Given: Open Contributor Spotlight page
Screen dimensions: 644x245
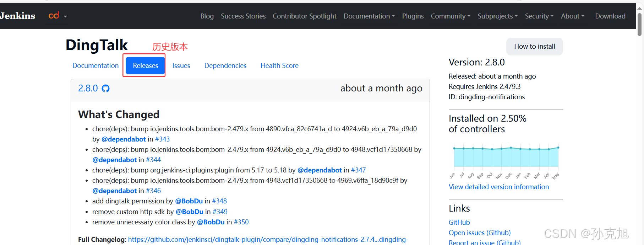Looking at the screenshot, I should [x=305, y=16].
